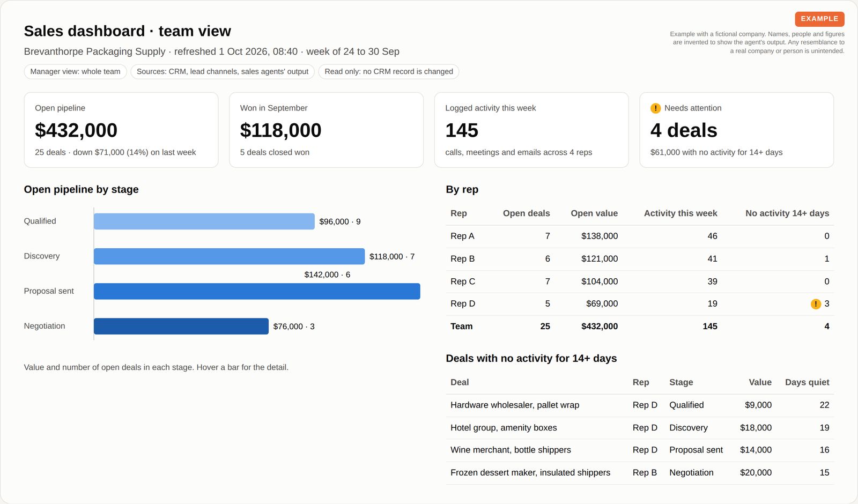858x504 pixels.
Task: Open the Open pipeline $432,000 card
Action: pos(121,130)
